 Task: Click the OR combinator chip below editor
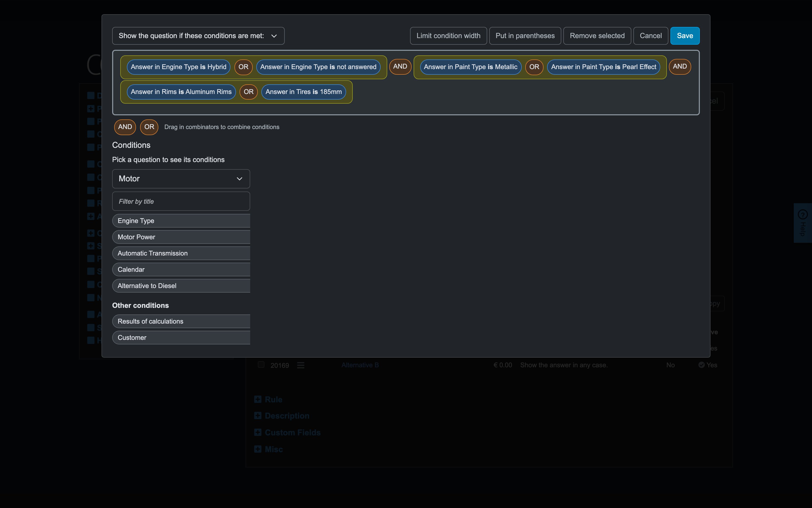pos(149,127)
